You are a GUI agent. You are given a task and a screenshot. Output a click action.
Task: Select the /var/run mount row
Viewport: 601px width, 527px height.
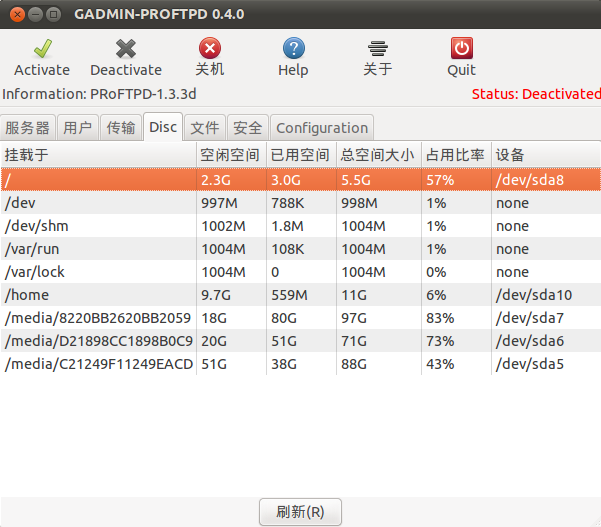pyautogui.click(x=300, y=249)
